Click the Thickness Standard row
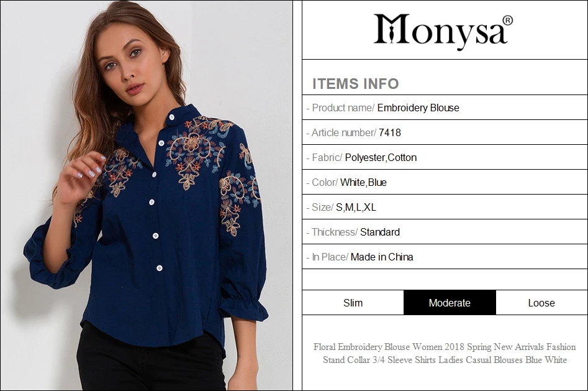The height and width of the screenshot is (391, 588). pos(445,232)
